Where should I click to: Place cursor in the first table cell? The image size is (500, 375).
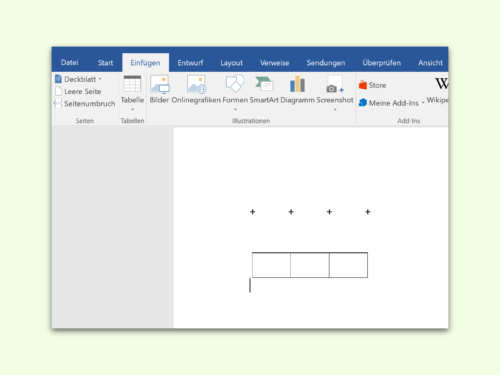click(271, 265)
